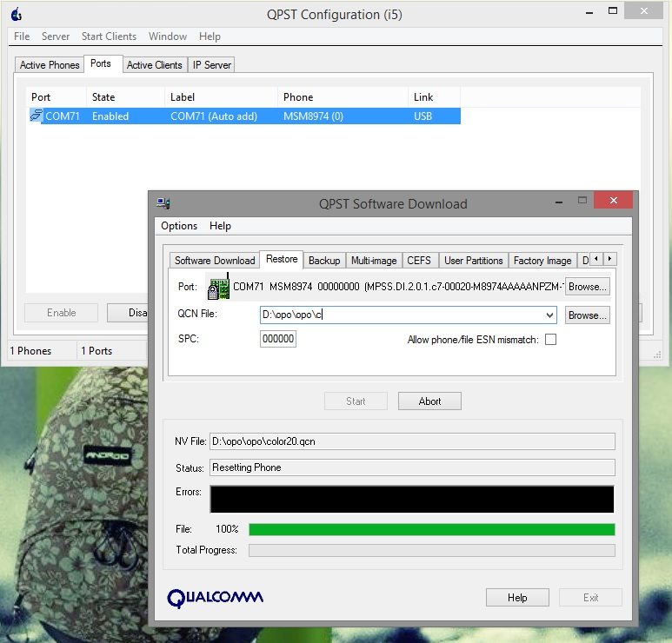Expand the QCN File dropdown list
Image resolution: width=672 pixels, height=643 pixels.
549,315
